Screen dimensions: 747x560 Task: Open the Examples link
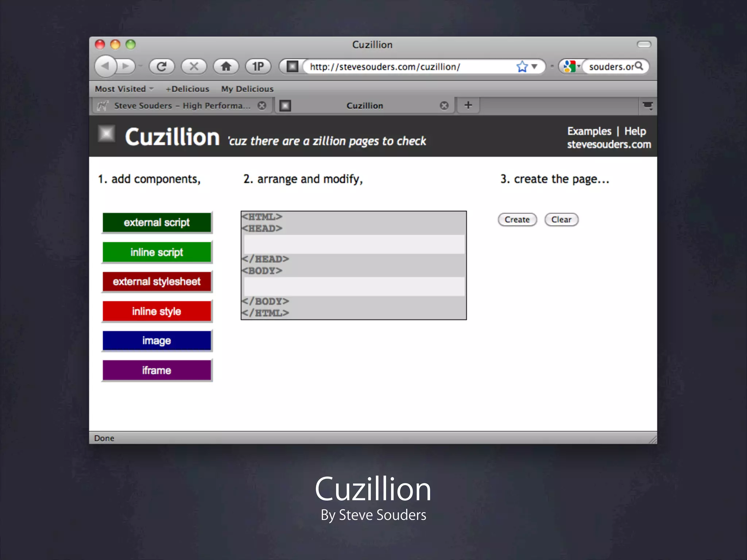589,131
